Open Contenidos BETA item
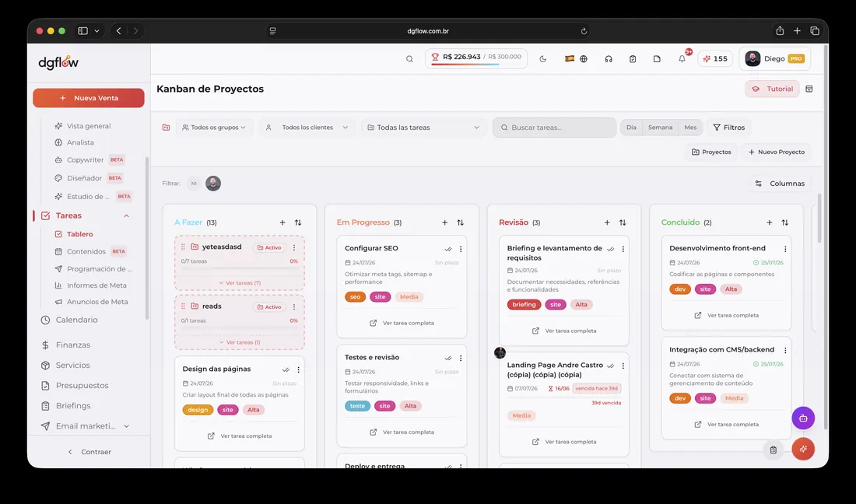 coord(90,251)
